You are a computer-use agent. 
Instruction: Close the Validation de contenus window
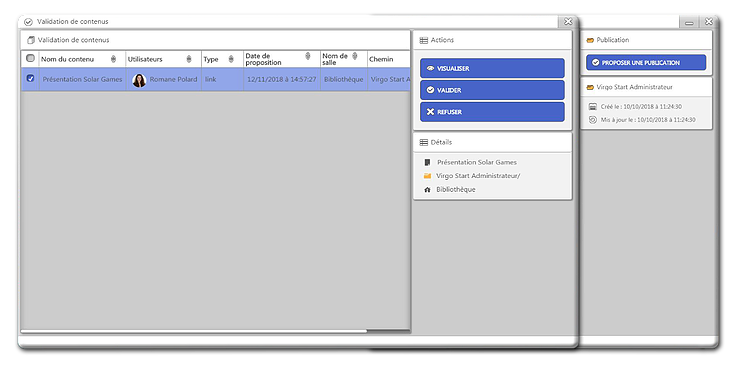(x=568, y=22)
